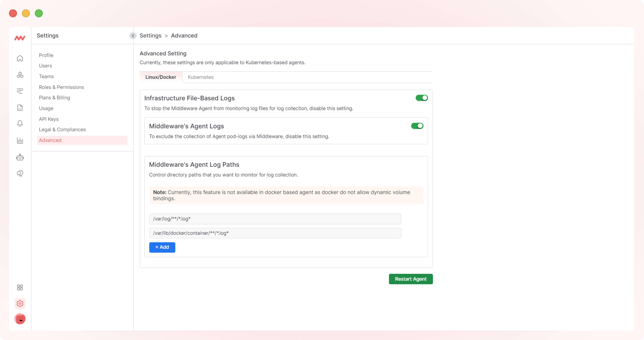Open the apps grid icon
This screenshot has height=340, width=644.
pos(20,288)
